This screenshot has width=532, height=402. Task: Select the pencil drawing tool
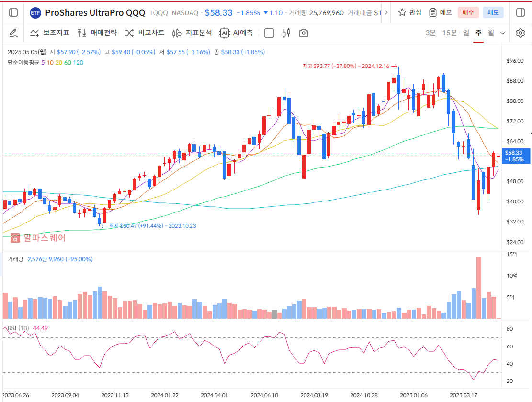click(x=13, y=33)
